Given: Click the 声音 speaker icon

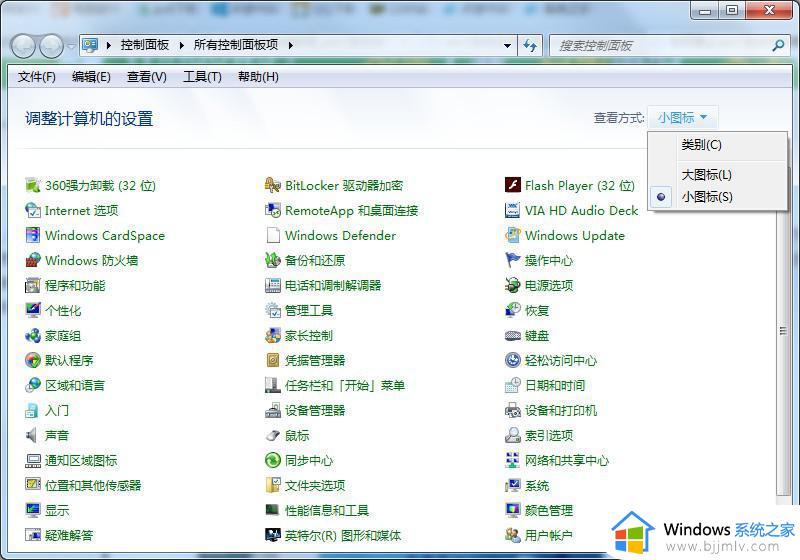Looking at the screenshot, I should (33, 435).
